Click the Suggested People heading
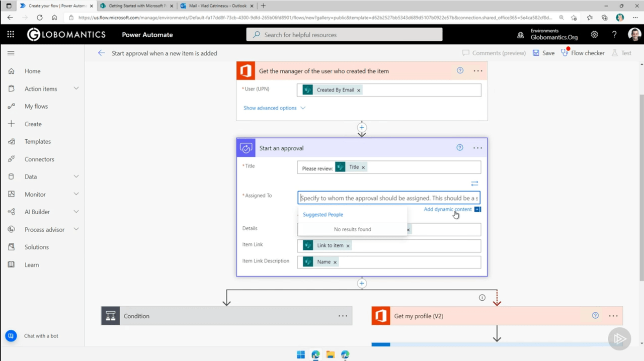 click(x=323, y=215)
